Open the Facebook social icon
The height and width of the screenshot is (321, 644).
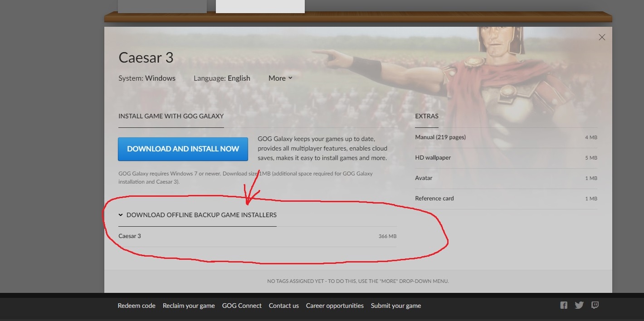pos(564,305)
